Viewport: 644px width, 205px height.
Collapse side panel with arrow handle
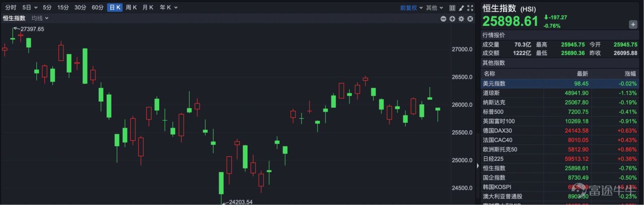coord(478,166)
